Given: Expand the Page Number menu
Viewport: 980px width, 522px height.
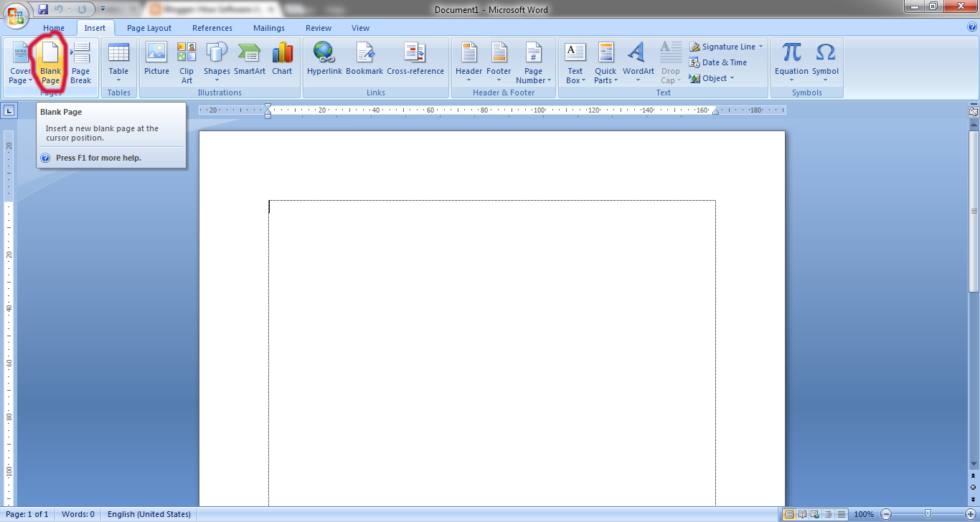Looking at the screenshot, I should tap(533, 61).
